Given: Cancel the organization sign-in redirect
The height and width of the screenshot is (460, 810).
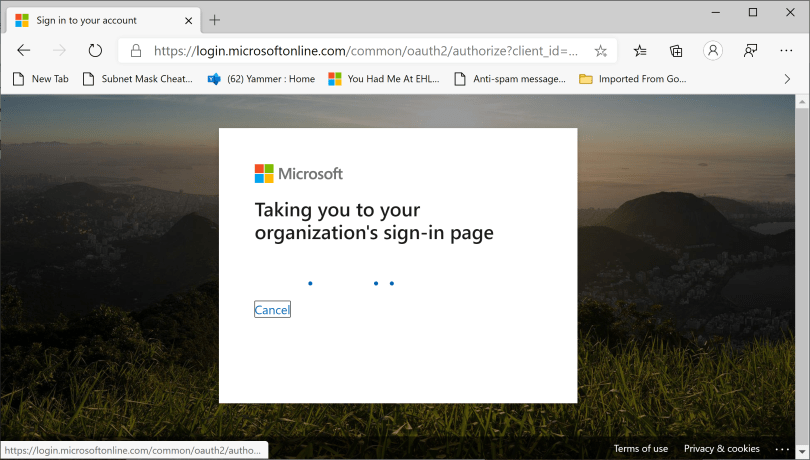Looking at the screenshot, I should (272, 310).
